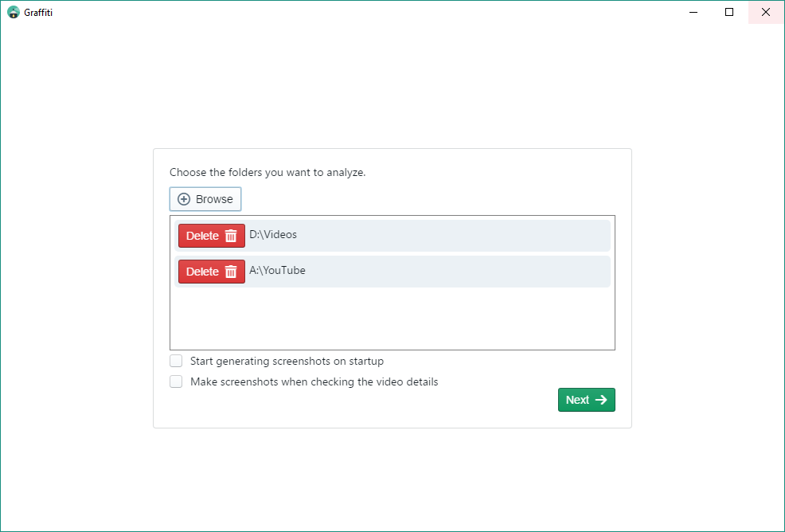Click the A:\YouTube path label

tap(278, 270)
